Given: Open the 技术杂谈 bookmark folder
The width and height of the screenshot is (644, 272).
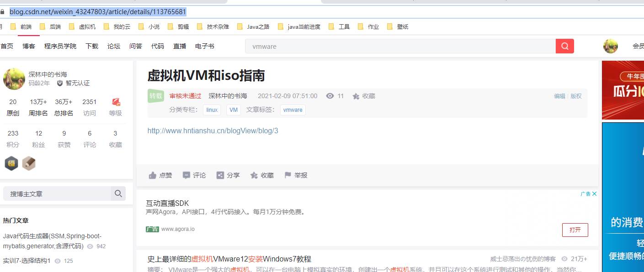Looking at the screenshot, I should coord(213,27).
